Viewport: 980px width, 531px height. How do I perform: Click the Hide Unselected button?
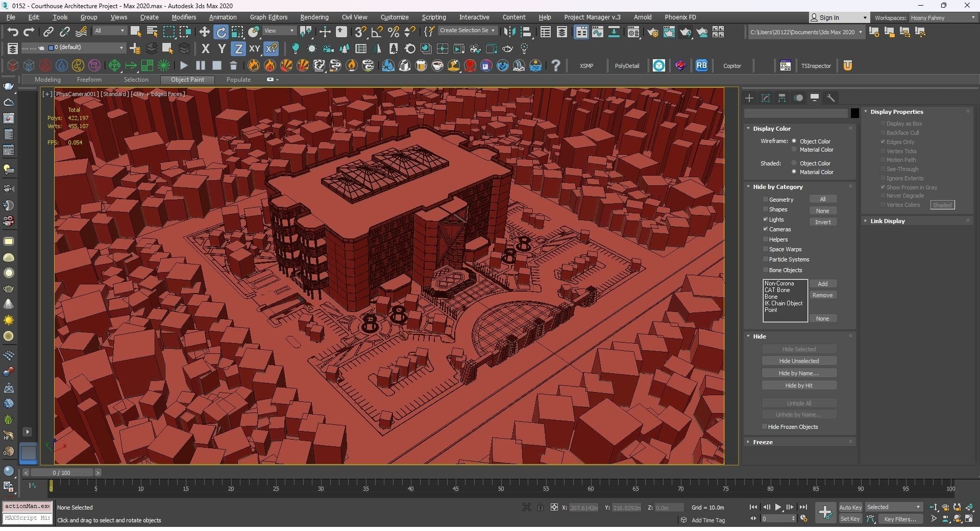[799, 361]
